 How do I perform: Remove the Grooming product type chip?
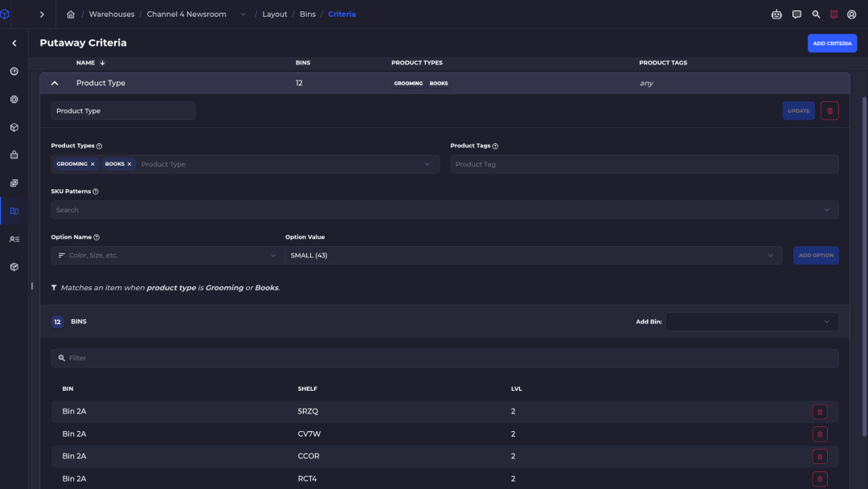click(x=92, y=164)
